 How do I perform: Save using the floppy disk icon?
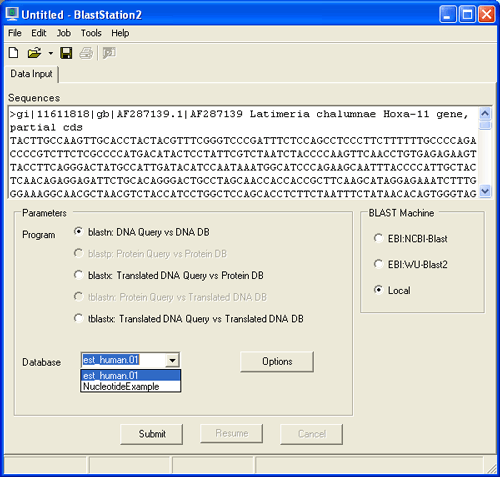pos(66,53)
